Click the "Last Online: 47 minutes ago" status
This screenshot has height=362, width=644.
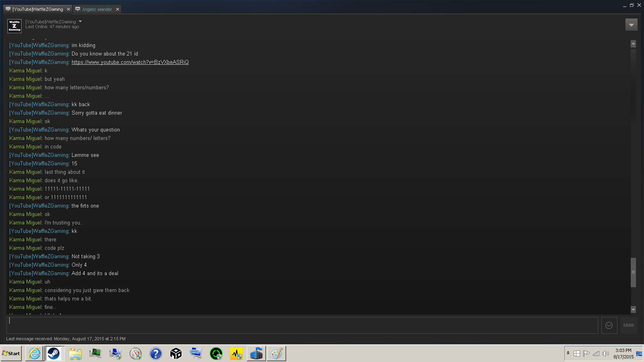[x=52, y=27]
